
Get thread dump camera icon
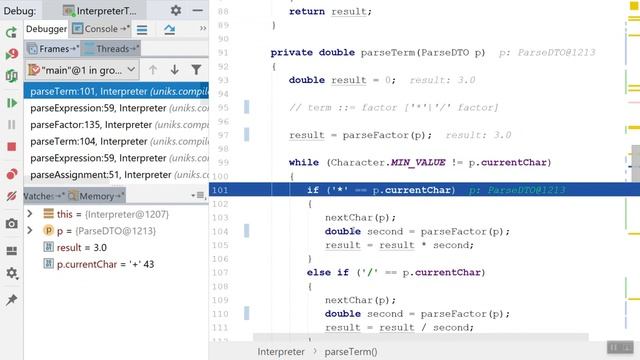pos(11,224)
